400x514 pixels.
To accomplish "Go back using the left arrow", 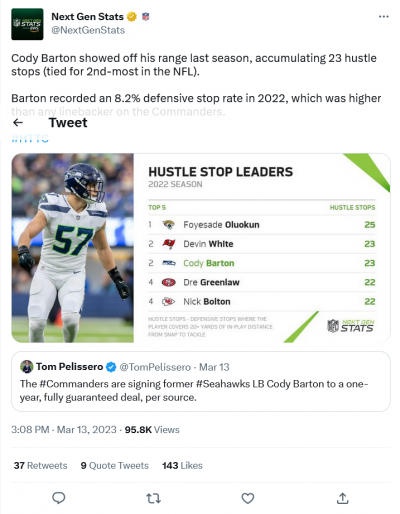I will point(18,123).
